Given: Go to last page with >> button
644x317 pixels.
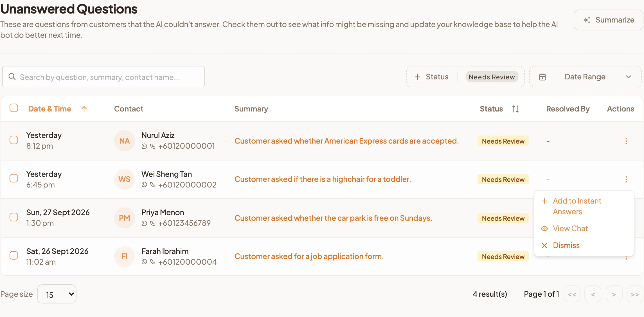Looking at the screenshot, I should click(x=635, y=294).
